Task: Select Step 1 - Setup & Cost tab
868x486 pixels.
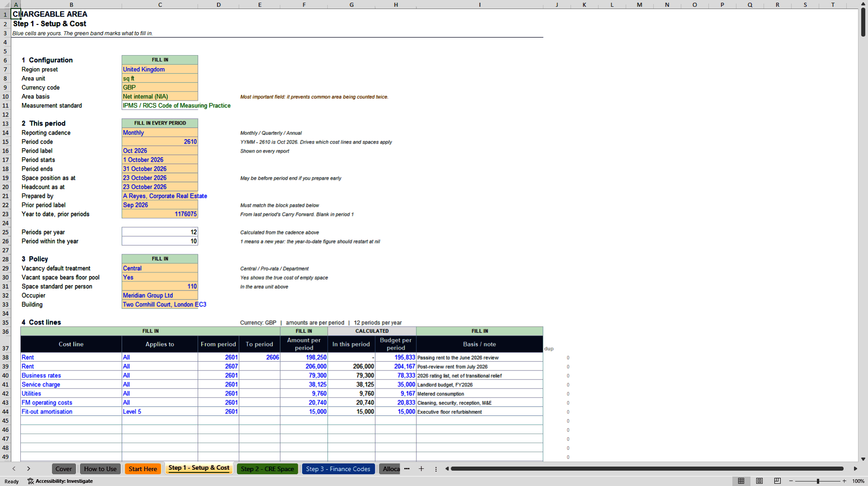Action: coord(199,468)
